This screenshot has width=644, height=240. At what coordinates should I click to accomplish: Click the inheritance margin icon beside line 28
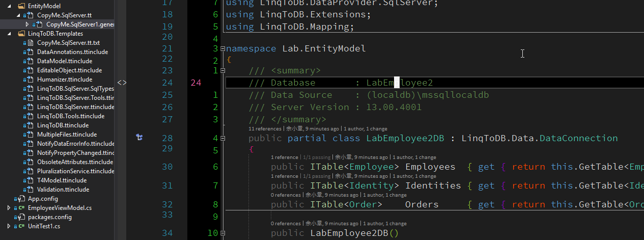tap(139, 137)
